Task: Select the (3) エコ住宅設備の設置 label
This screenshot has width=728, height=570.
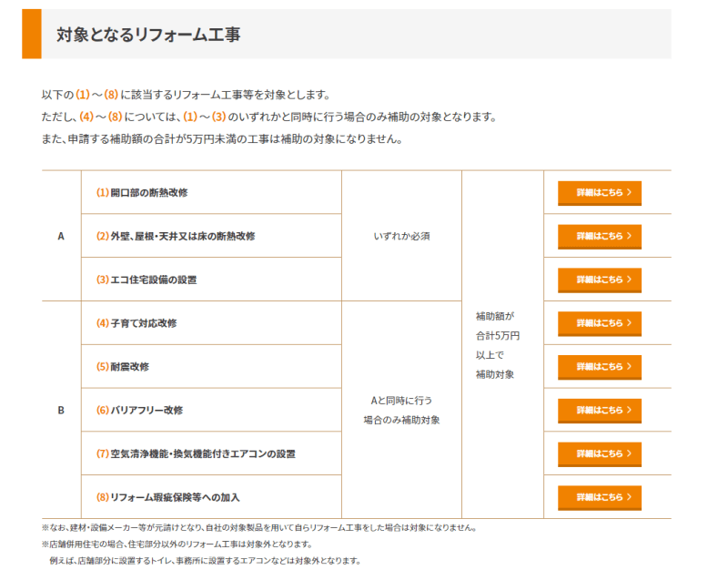Action: click(146, 280)
